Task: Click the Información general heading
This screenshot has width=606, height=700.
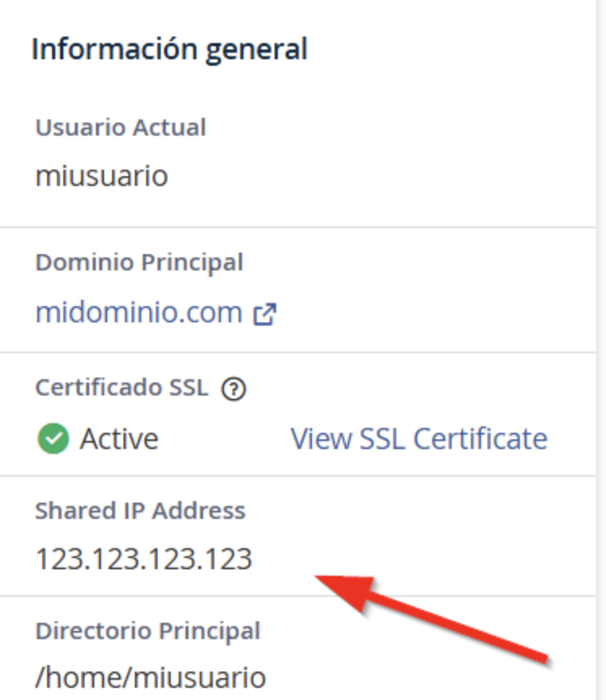Action: (170, 50)
